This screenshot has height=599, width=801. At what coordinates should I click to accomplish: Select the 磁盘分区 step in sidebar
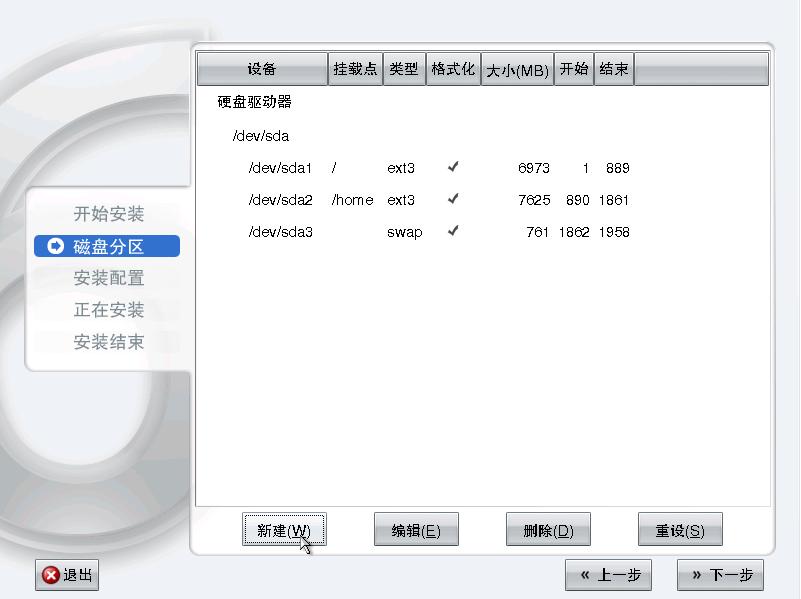point(107,246)
